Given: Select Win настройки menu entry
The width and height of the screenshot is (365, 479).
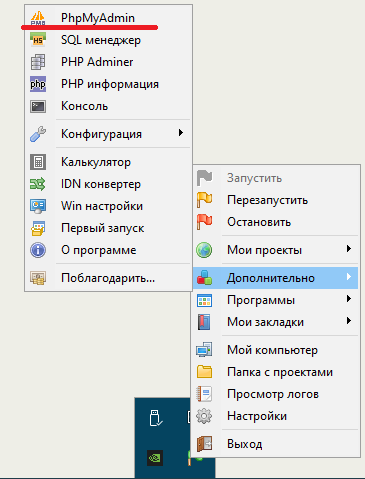Looking at the screenshot, I should (108, 206).
